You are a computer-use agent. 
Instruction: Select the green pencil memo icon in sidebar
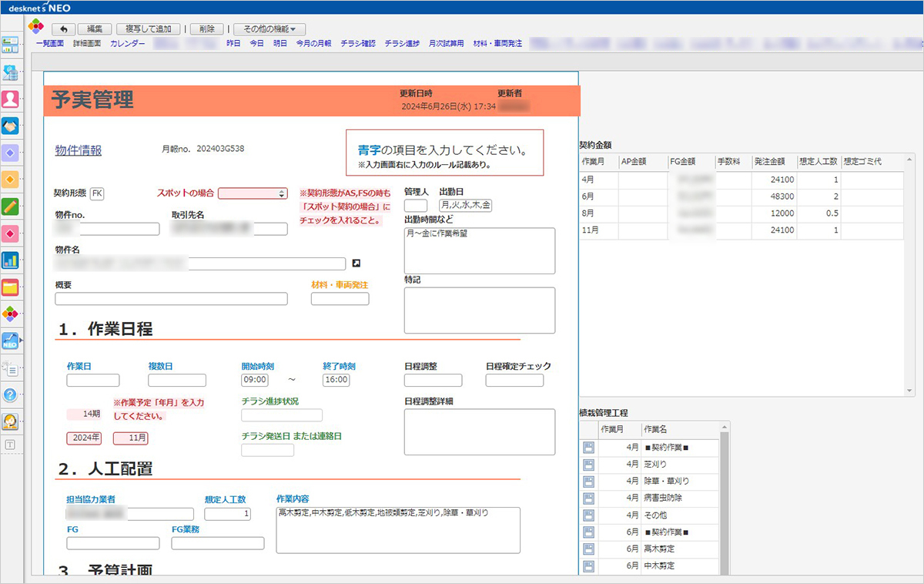tap(12, 208)
